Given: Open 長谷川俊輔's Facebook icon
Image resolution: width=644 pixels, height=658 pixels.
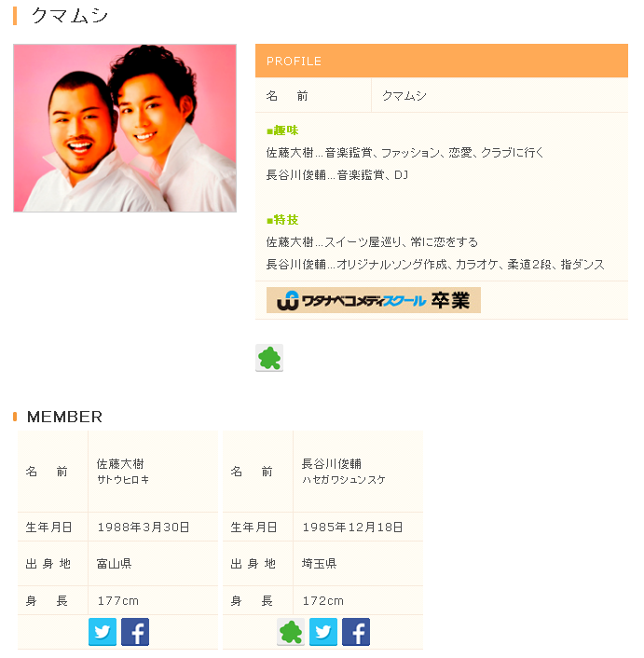Looking at the screenshot, I should click(356, 632).
